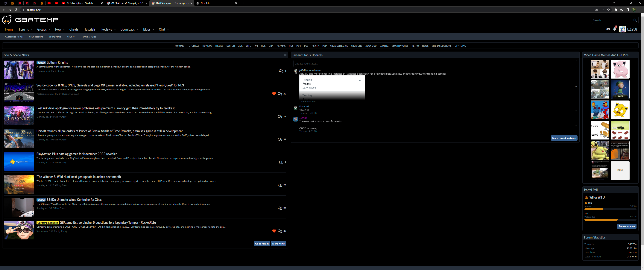Open the Gotham Knights article thumbnail
The width and height of the screenshot is (644, 270).
point(19,70)
